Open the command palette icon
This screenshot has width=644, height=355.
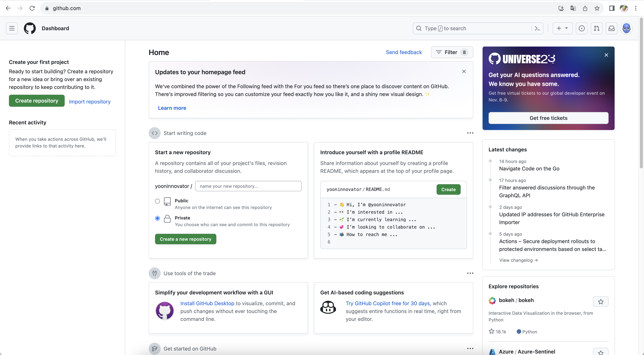pyautogui.click(x=537, y=28)
